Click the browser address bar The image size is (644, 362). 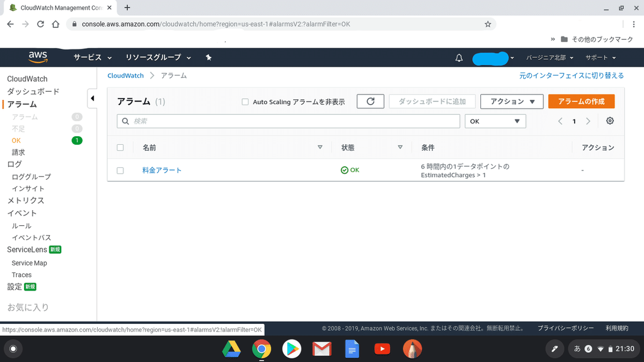(281, 24)
